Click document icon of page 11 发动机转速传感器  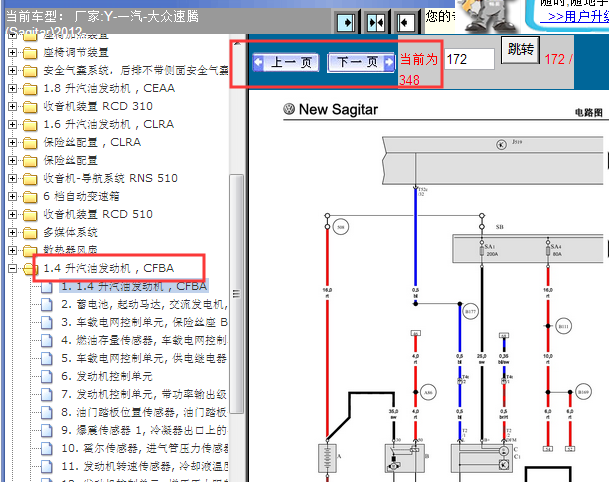(47, 466)
